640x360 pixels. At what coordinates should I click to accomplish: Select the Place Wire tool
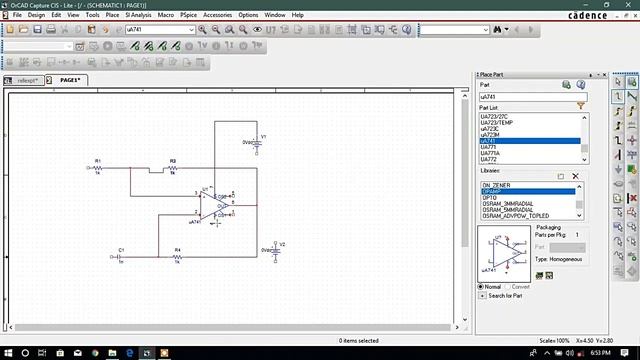pyautogui.click(x=618, y=97)
